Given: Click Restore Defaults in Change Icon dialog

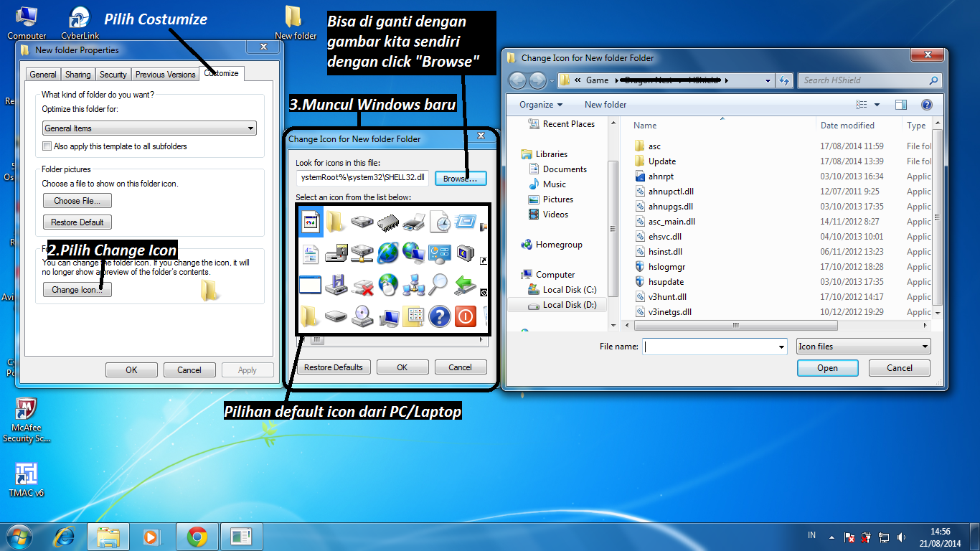Looking at the screenshot, I should 333,367.
